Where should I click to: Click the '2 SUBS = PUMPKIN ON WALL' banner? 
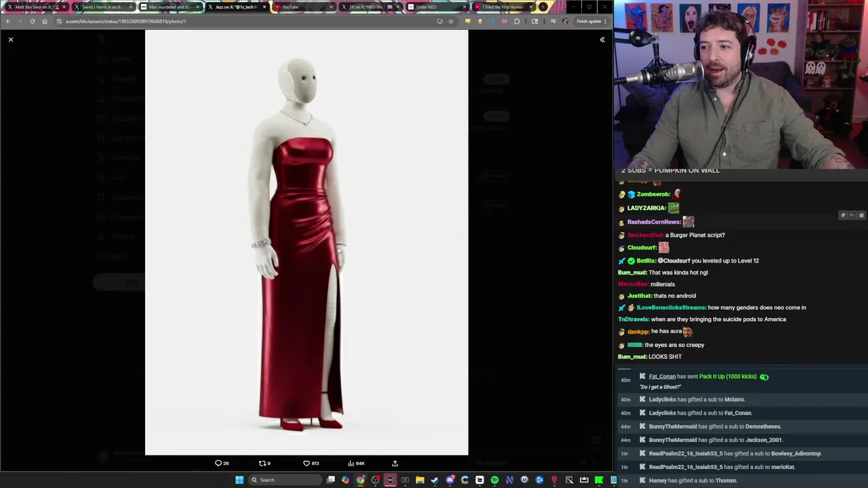(x=671, y=170)
